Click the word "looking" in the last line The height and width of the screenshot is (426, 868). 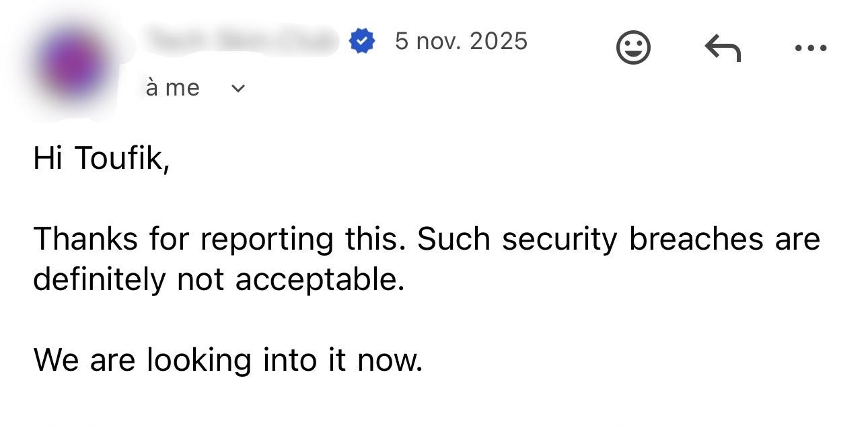(x=198, y=361)
